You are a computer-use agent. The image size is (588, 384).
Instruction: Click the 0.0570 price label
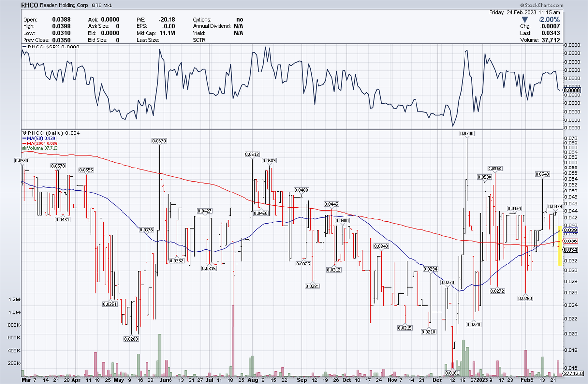(x=59, y=166)
